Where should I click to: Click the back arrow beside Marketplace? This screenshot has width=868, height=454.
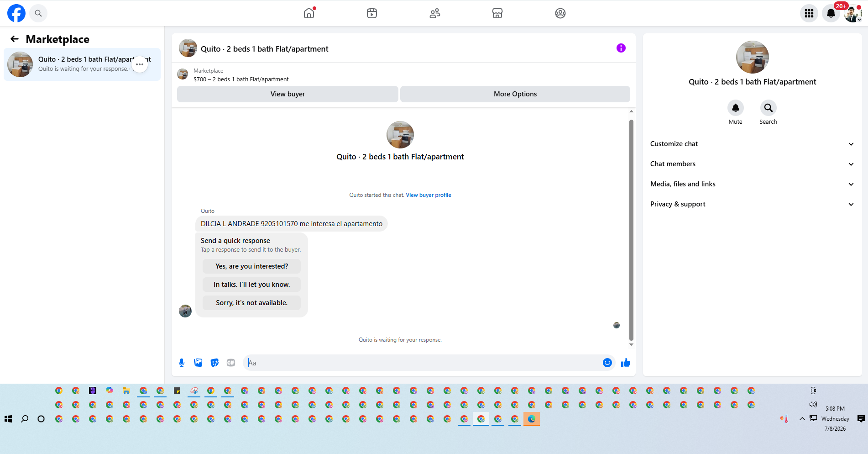[15, 39]
